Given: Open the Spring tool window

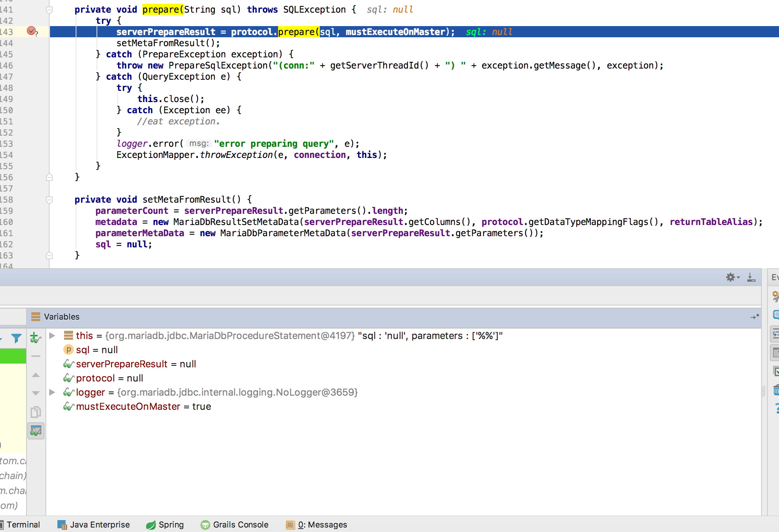Looking at the screenshot, I should tap(165, 525).
